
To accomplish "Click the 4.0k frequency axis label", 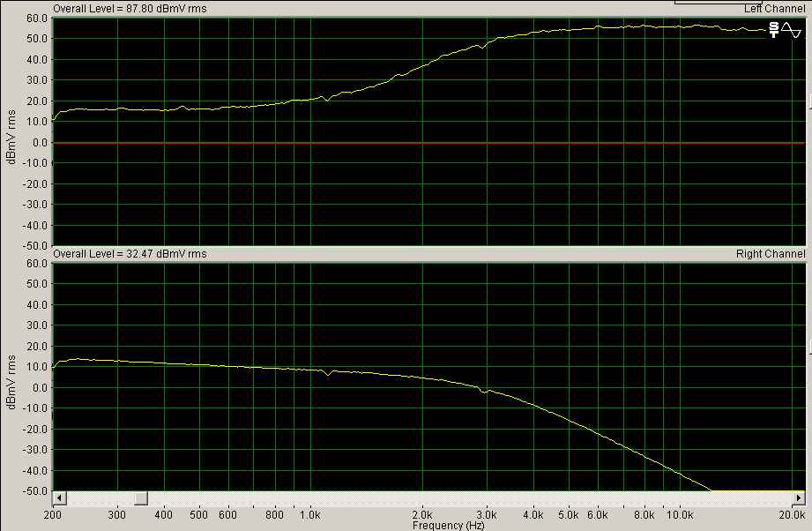I will pos(533,515).
